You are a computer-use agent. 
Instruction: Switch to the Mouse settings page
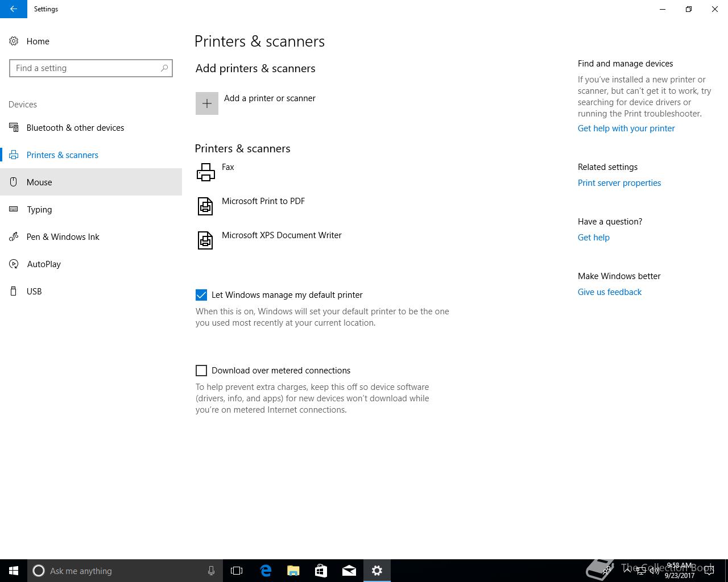91,182
